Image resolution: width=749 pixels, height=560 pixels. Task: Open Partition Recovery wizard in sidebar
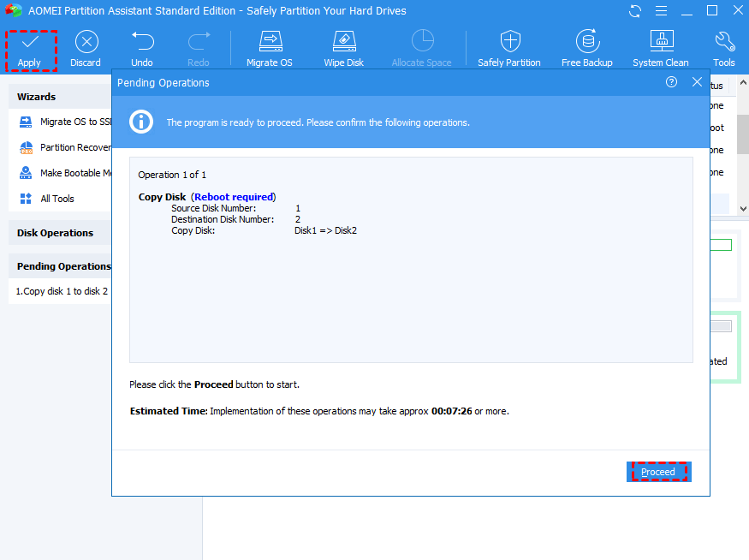[68, 147]
